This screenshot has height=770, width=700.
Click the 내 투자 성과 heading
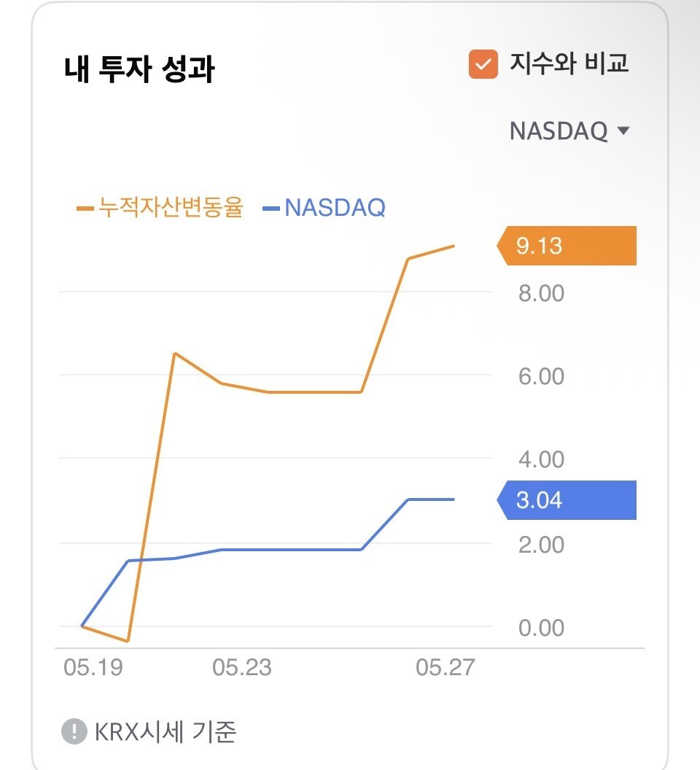pyautogui.click(x=139, y=69)
